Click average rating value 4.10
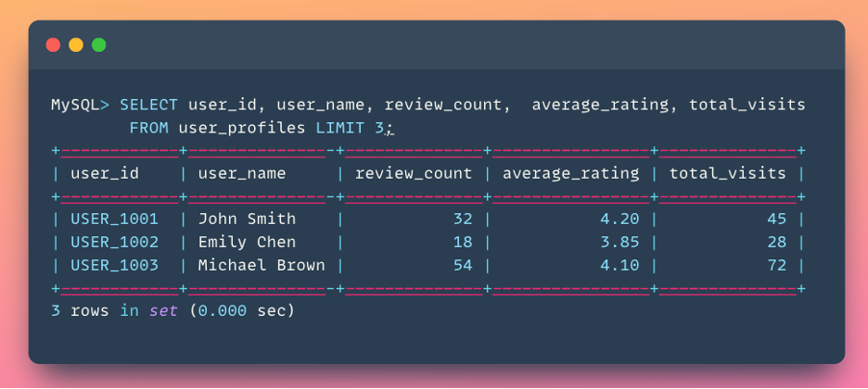The height and width of the screenshot is (389, 868). click(620, 265)
